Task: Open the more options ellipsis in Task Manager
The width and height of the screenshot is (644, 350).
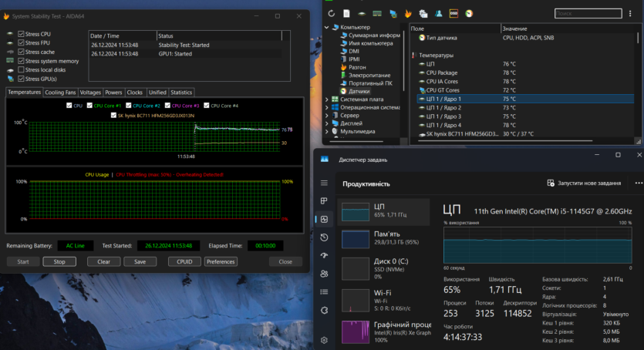Action: (639, 183)
